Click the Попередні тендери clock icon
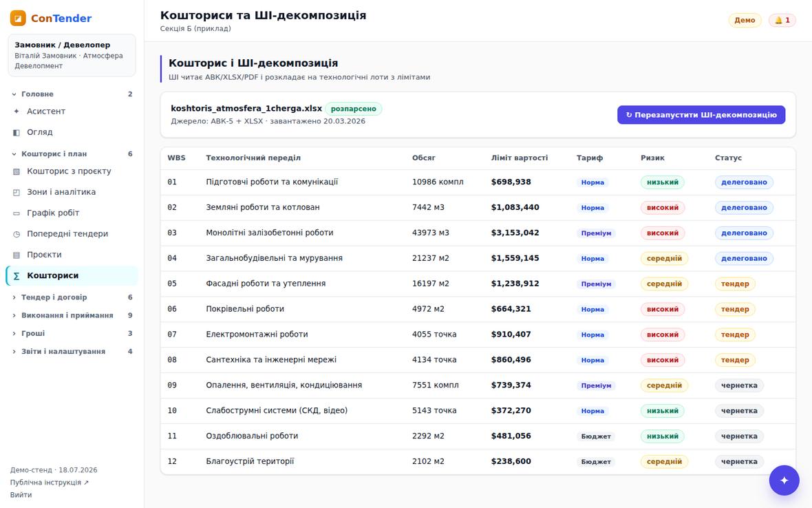 [x=17, y=234]
